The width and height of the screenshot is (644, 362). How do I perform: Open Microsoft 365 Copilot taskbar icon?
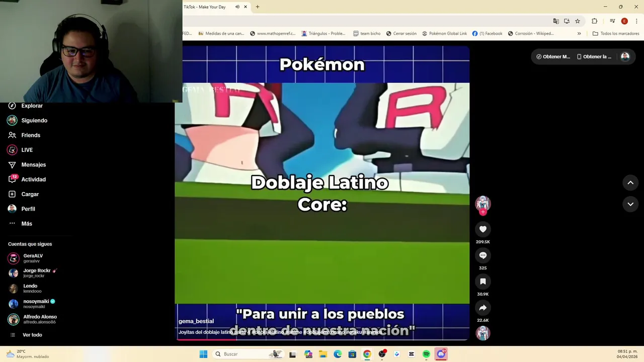pos(308,354)
